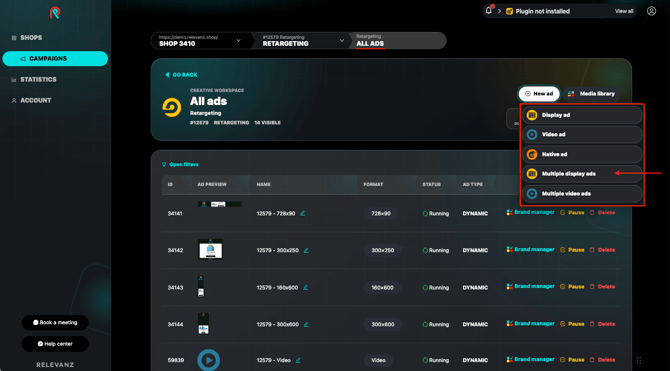670x371 pixels.
Task: Open preview thumbnail of ad 34143
Action: 201,286
